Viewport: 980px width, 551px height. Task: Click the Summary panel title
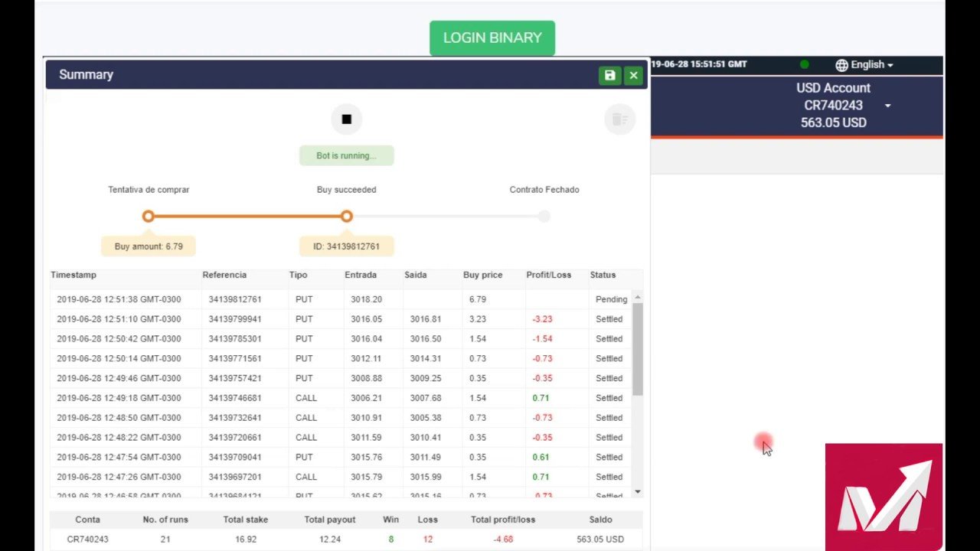[86, 75]
